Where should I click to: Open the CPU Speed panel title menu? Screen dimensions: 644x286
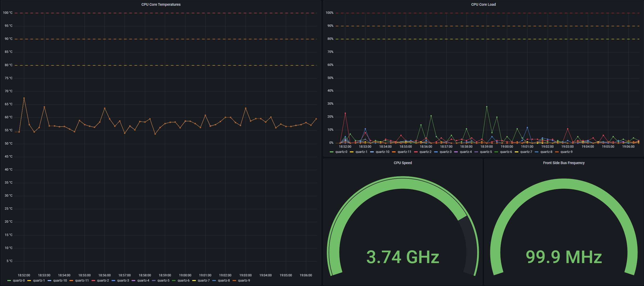point(403,163)
